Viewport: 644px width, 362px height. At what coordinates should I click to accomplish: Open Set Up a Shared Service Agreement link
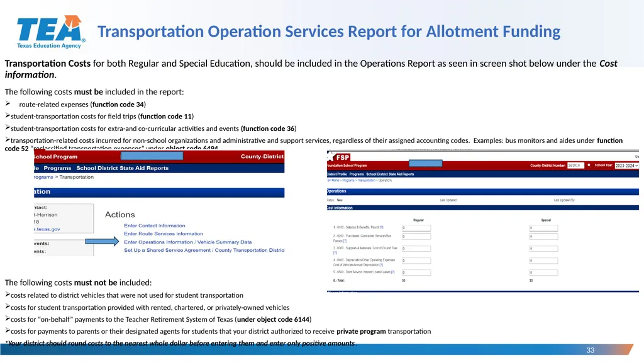pos(204,250)
